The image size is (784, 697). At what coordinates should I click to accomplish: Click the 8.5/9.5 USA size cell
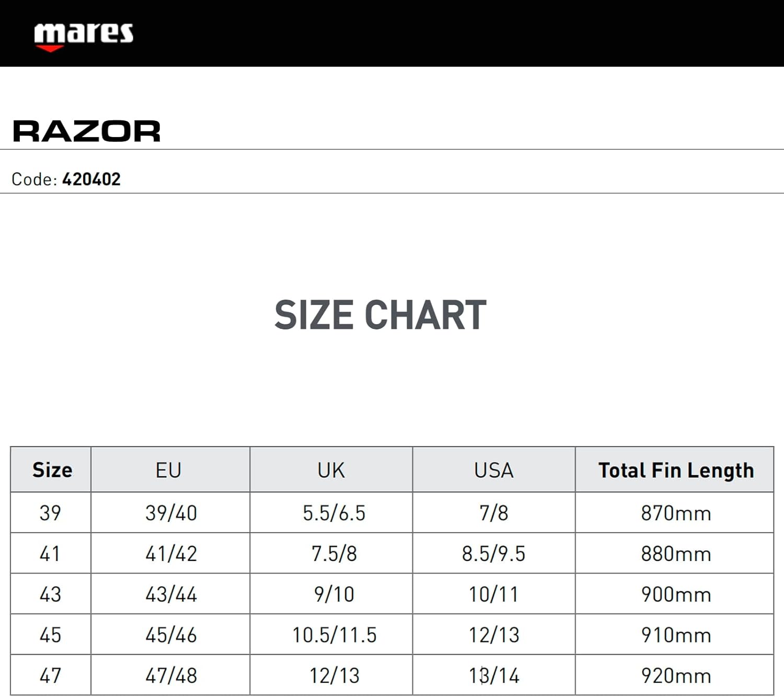(x=493, y=554)
